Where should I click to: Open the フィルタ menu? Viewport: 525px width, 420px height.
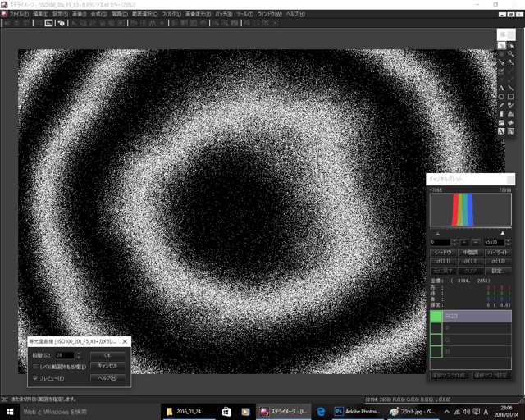tap(171, 15)
